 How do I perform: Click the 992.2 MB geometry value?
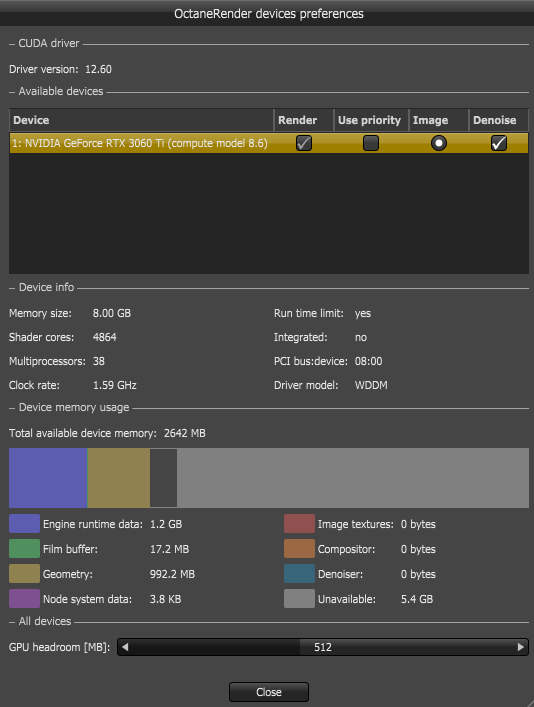172,574
